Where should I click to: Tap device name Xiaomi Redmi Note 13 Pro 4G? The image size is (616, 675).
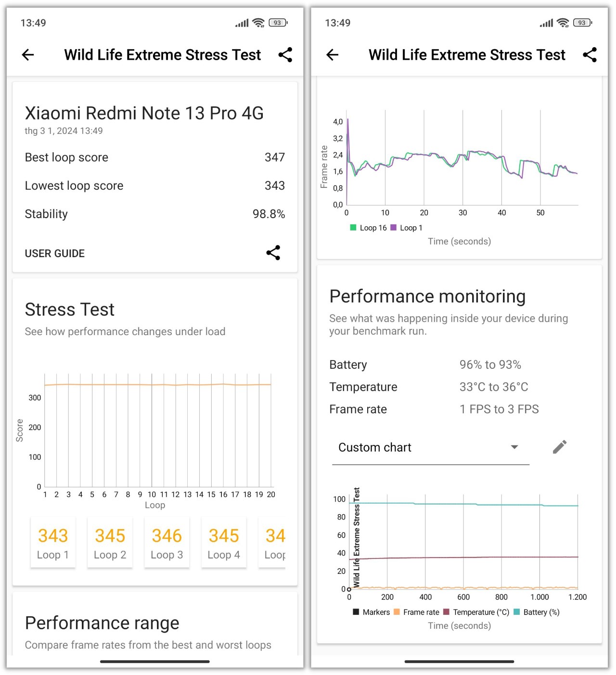(x=144, y=113)
